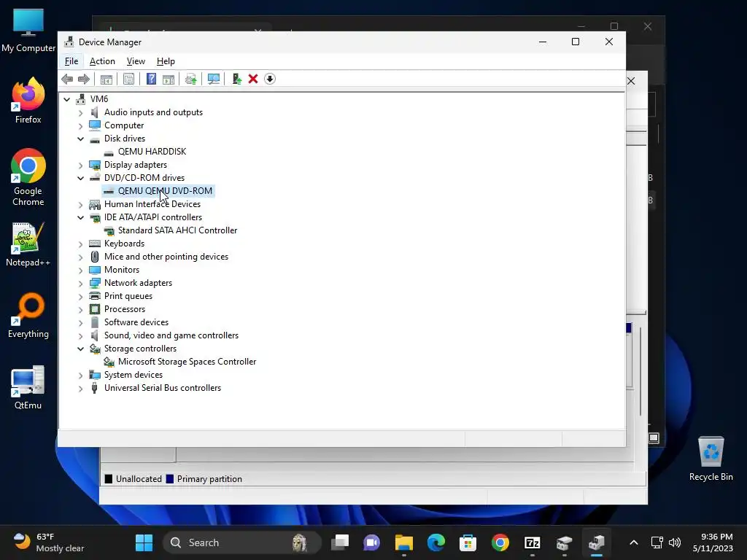Open the Action menu

(102, 61)
